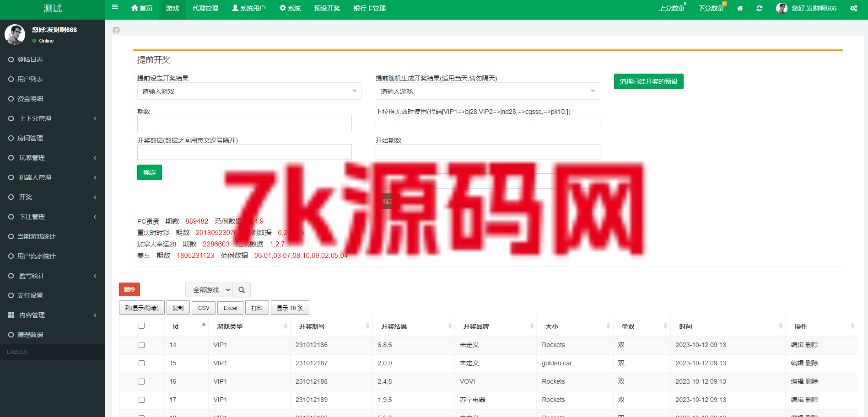This screenshot has height=417, width=868.
Task: Expand the 机器人管理 sidebar section
Action: [x=53, y=177]
